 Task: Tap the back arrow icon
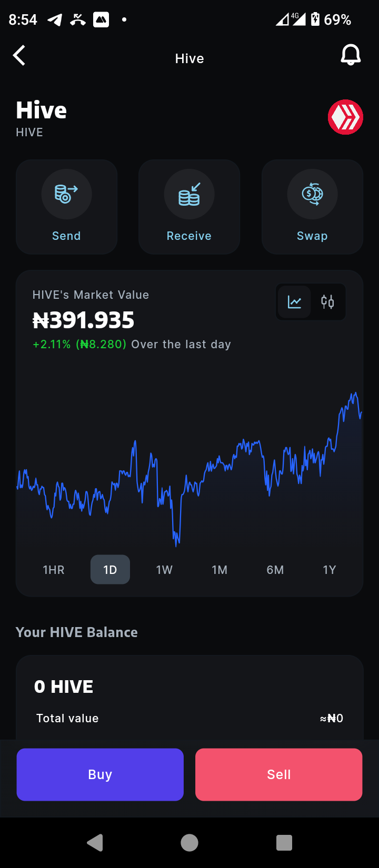(19, 55)
